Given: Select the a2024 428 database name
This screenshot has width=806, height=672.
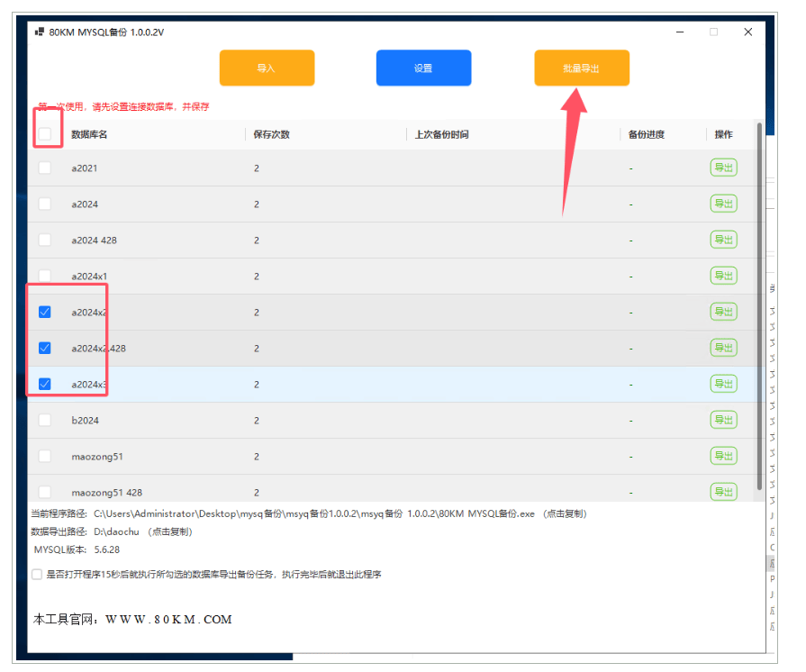Looking at the screenshot, I should (x=94, y=241).
